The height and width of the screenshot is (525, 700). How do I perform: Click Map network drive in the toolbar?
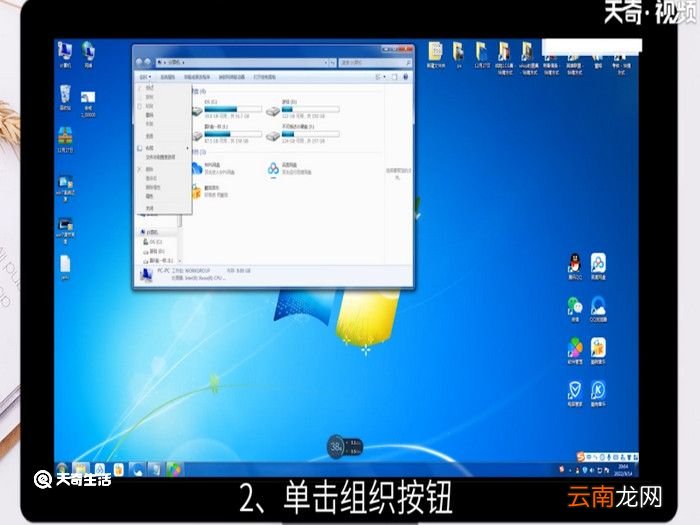pos(231,77)
